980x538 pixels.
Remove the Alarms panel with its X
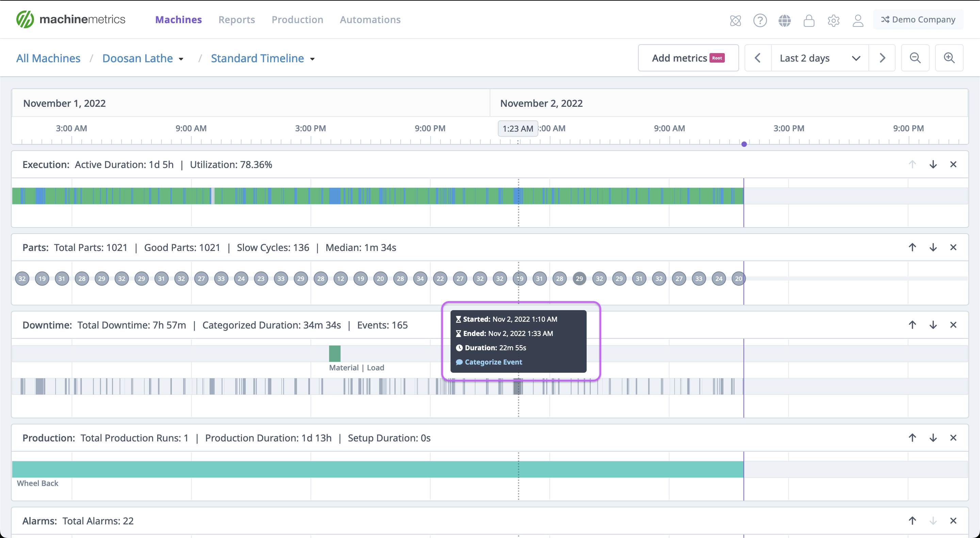(954, 521)
